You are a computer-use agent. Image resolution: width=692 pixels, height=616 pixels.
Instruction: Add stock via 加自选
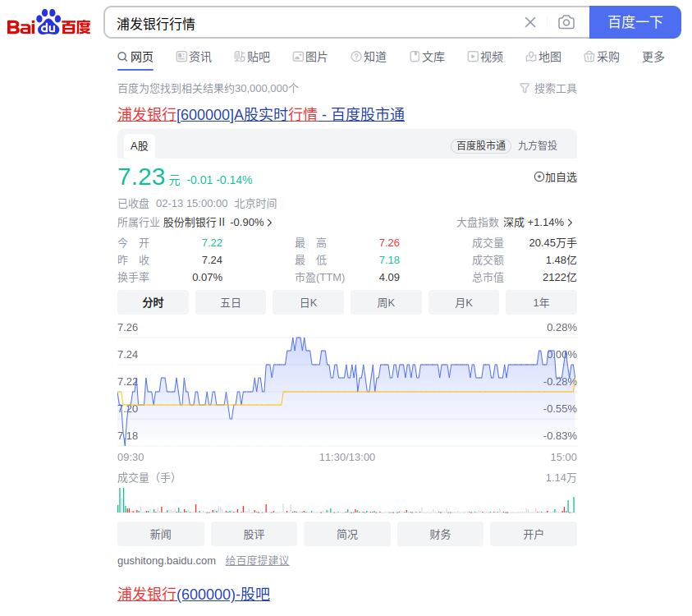point(555,177)
